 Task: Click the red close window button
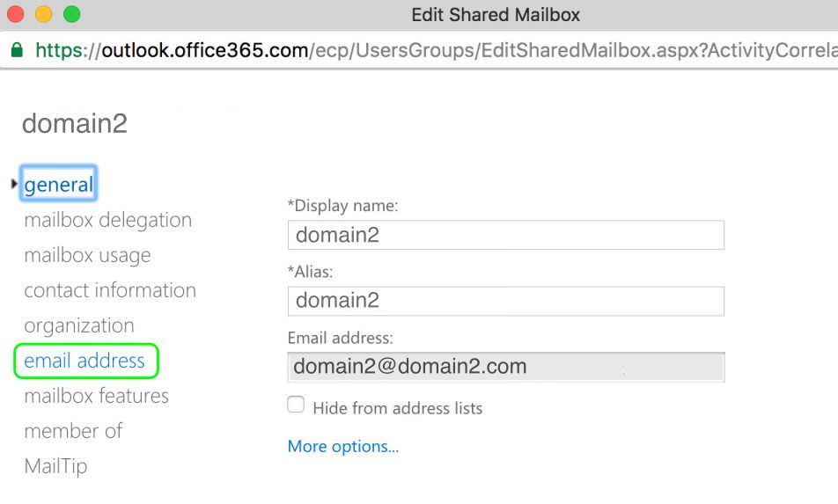pos(16,14)
